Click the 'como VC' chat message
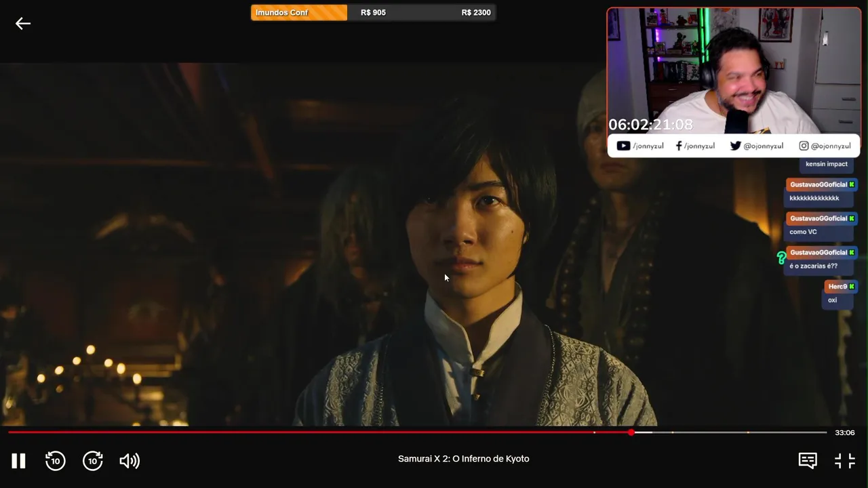 (x=803, y=232)
